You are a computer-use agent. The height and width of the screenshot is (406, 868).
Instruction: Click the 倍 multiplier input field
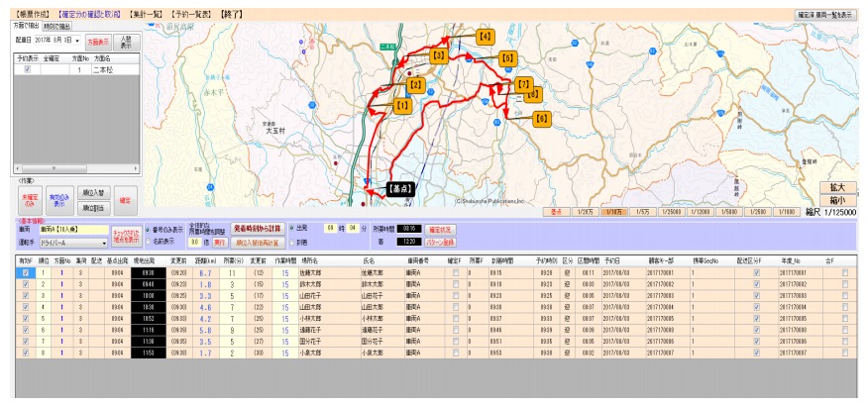pyautogui.click(x=195, y=243)
